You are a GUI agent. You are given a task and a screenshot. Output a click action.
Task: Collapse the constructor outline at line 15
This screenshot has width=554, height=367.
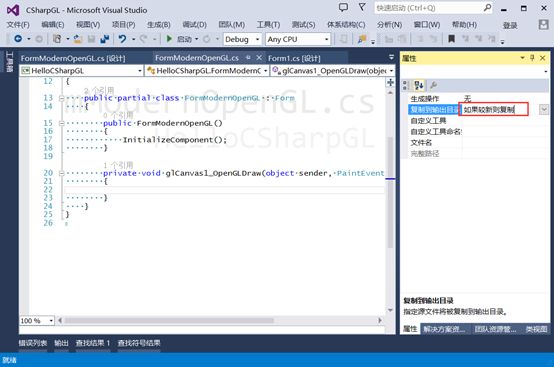pos(61,123)
